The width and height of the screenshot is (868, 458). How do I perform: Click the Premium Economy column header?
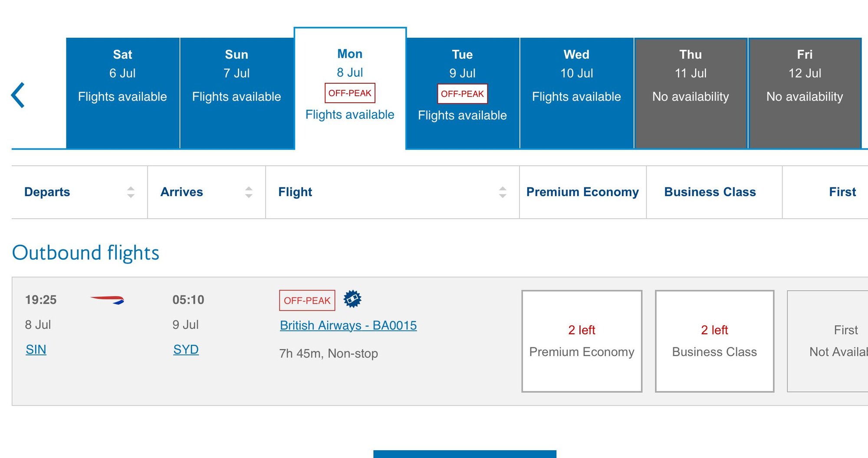click(x=582, y=192)
